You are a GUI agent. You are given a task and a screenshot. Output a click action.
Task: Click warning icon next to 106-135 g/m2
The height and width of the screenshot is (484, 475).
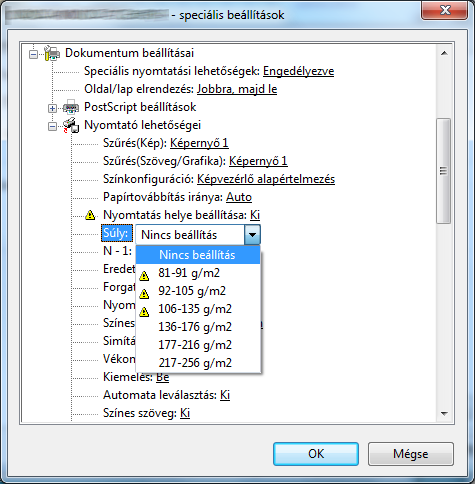[144, 312]
